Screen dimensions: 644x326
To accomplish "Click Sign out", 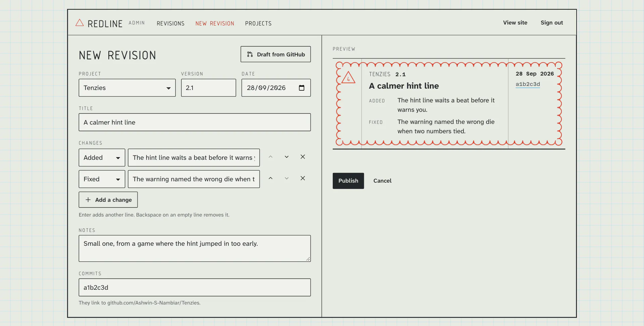I will (x=552, y=22).
